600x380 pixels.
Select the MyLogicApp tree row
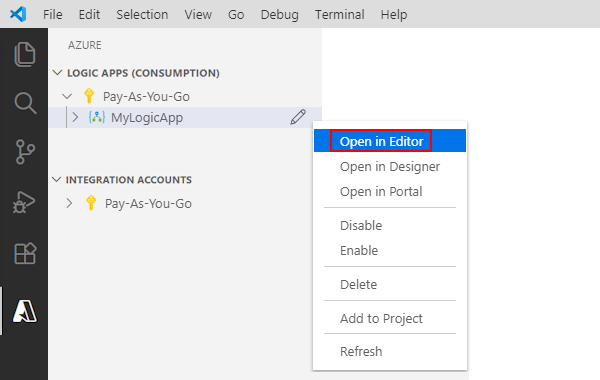(x=185, y=117)
